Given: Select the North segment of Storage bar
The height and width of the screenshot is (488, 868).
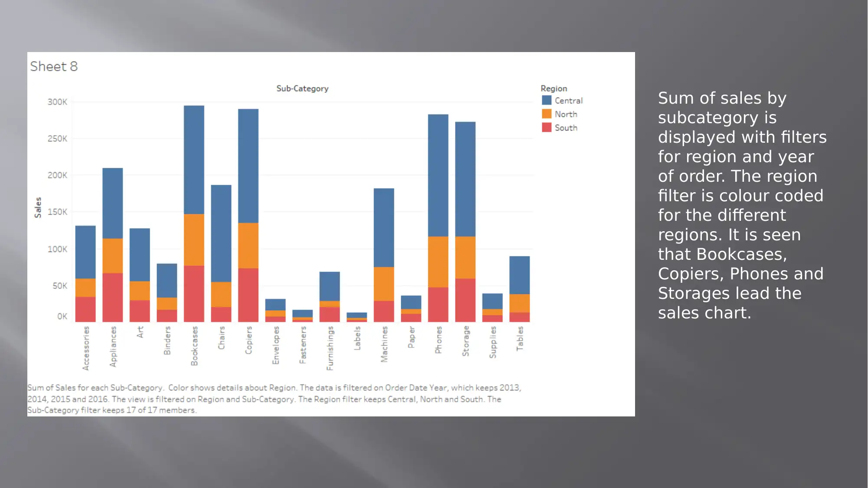Looking at the screenshot, I should point(465,257).
